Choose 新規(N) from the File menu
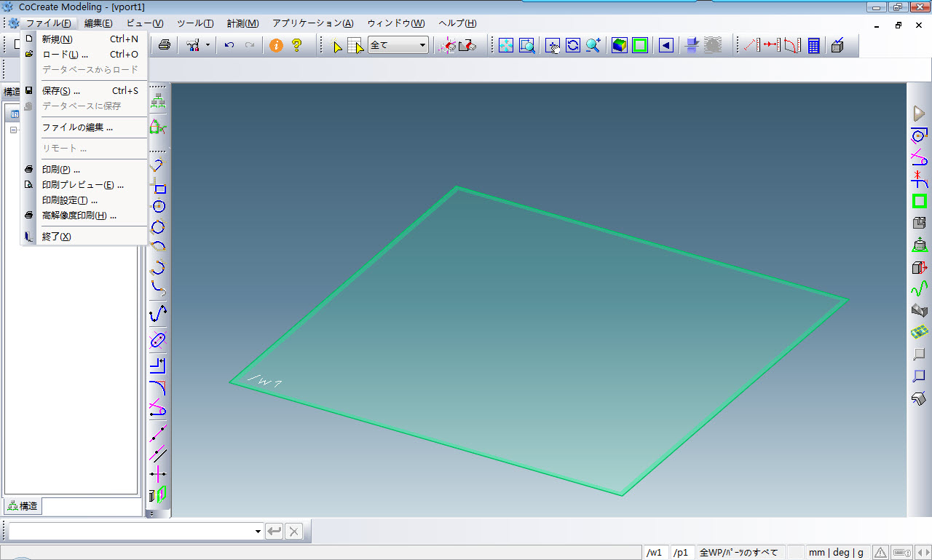This screenshot has height=560, width=932. 84,39
